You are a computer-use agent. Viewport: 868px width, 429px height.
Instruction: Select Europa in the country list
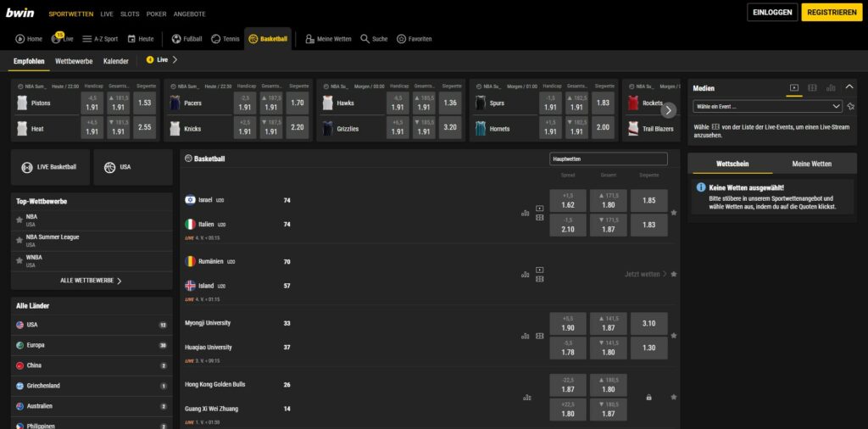point(92,345)
